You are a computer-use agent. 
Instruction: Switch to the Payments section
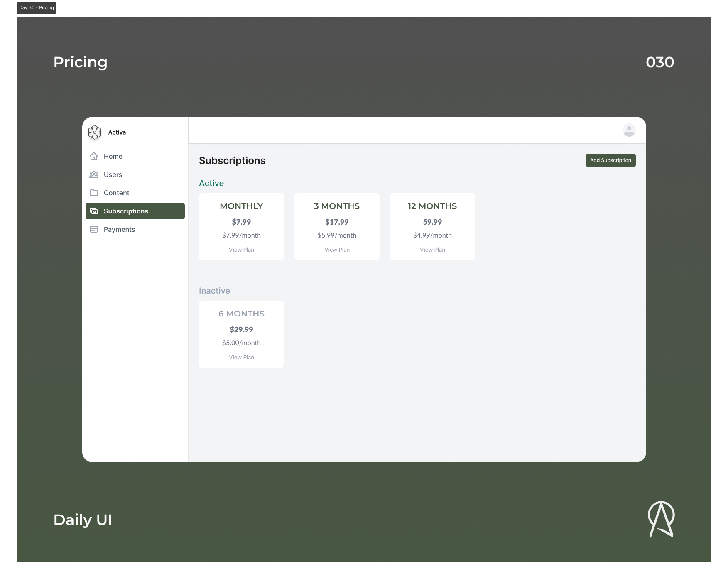[x=120, y=229]
